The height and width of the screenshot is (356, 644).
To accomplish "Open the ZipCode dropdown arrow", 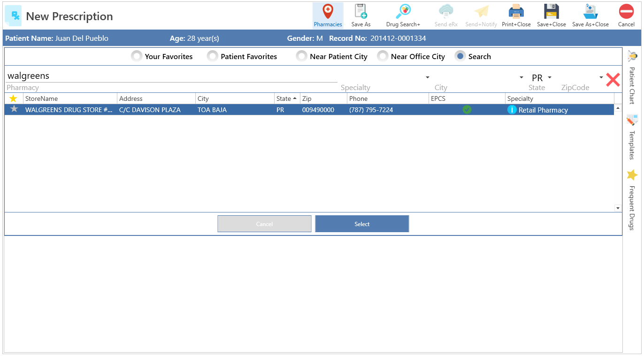I will point(601,77).
